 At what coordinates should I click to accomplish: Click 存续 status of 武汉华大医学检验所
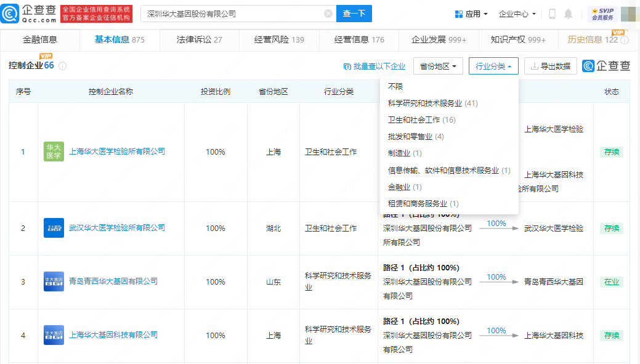[612, 228]
